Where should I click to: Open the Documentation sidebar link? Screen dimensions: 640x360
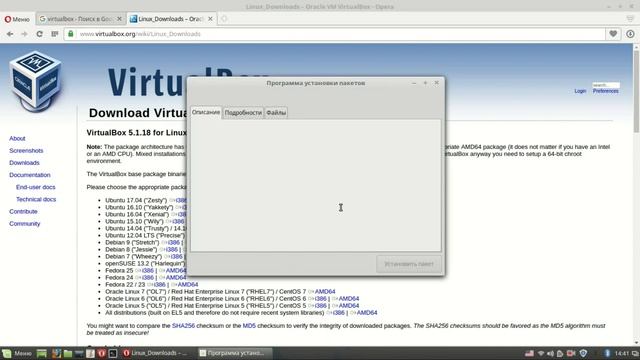(30, 175)
